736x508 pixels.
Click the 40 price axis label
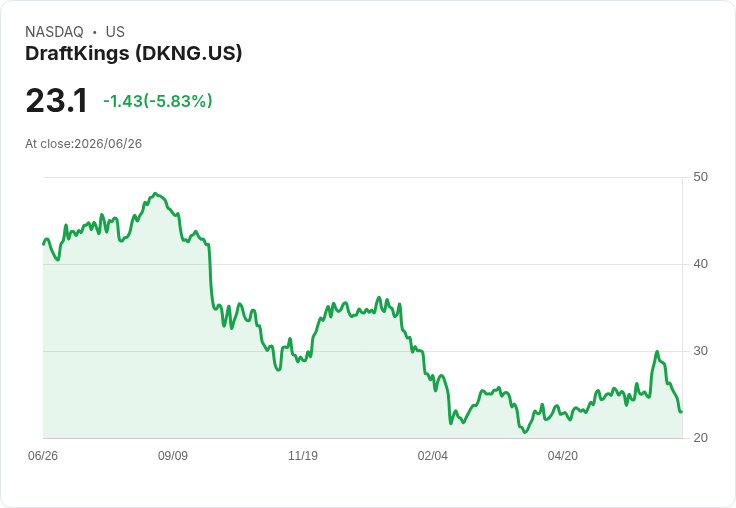pos(700,264)
